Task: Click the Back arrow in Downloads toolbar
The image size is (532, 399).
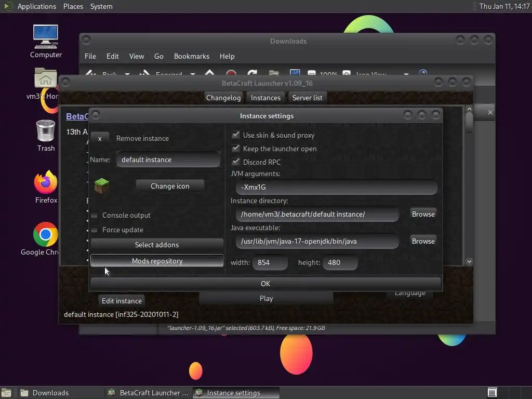Action: 90,73
